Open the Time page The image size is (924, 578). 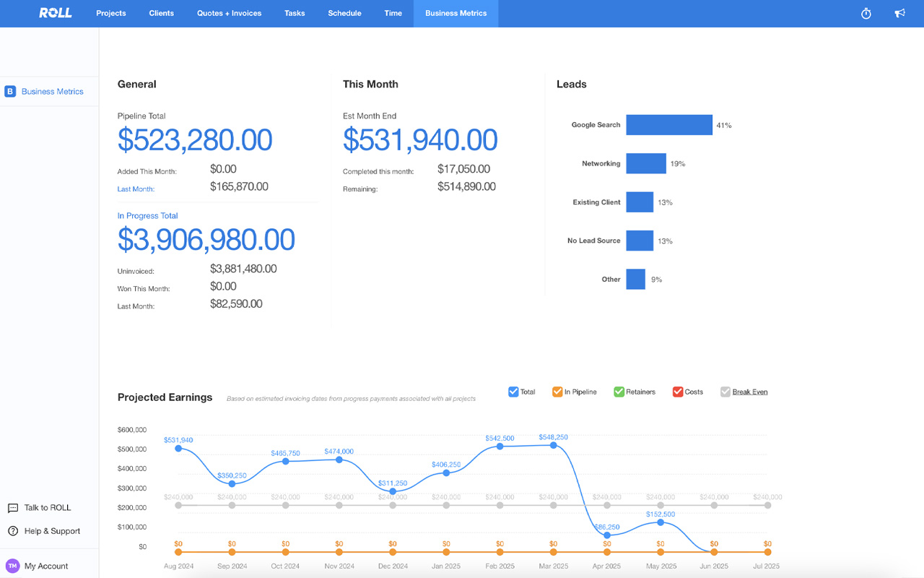coord(393,13)
